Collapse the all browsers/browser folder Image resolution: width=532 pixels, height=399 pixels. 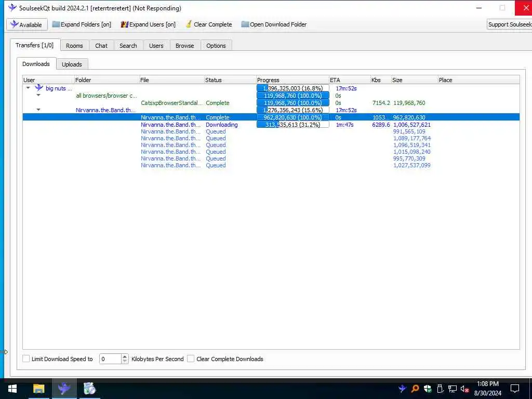coord(38,96)
